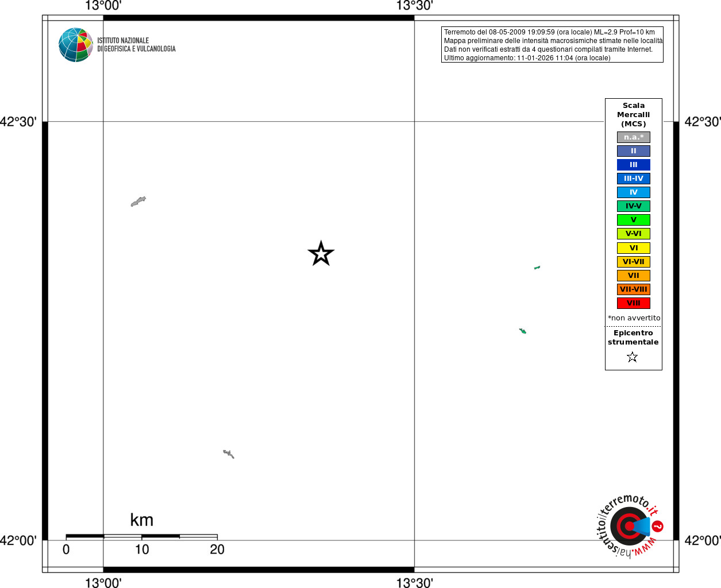Screen dimensions: 721x588
Task: Click the gray locality northwest of the epicenter
Action: point(138,201)
